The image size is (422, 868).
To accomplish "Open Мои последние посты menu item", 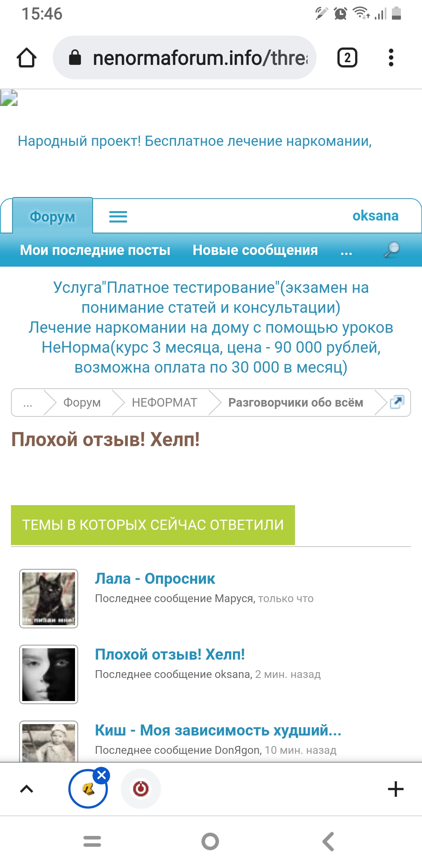I will tap(95, 250).
